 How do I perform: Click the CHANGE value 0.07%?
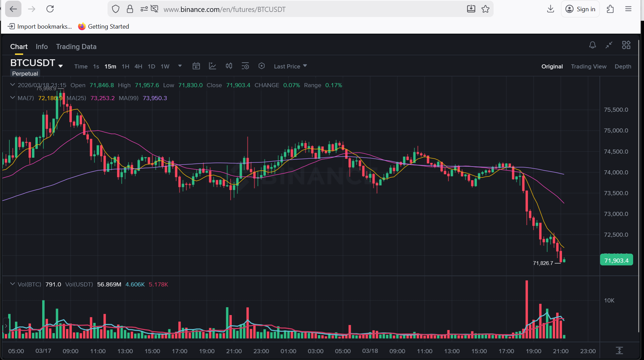pos(292,85)
